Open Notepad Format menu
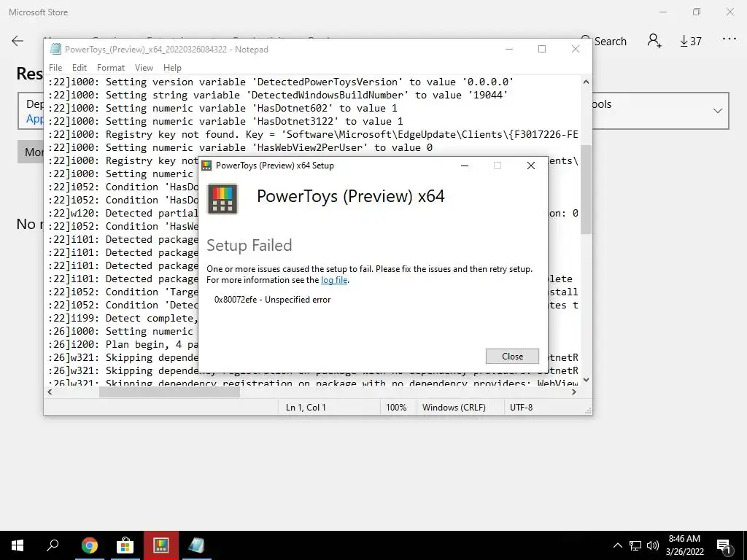747x560 pixels. click(111, 68)
